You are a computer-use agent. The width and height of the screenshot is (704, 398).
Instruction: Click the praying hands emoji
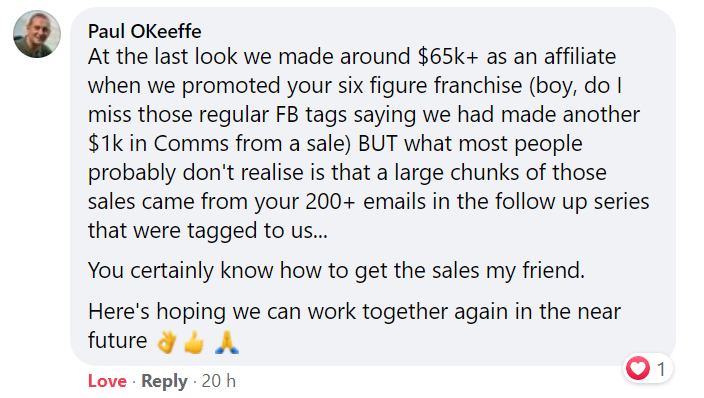click(x=227, y=342)
